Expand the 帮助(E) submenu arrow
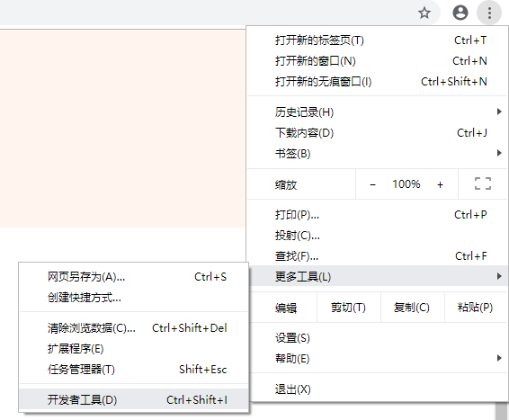This screenshot has height=420, width=509. coord(499,358)
